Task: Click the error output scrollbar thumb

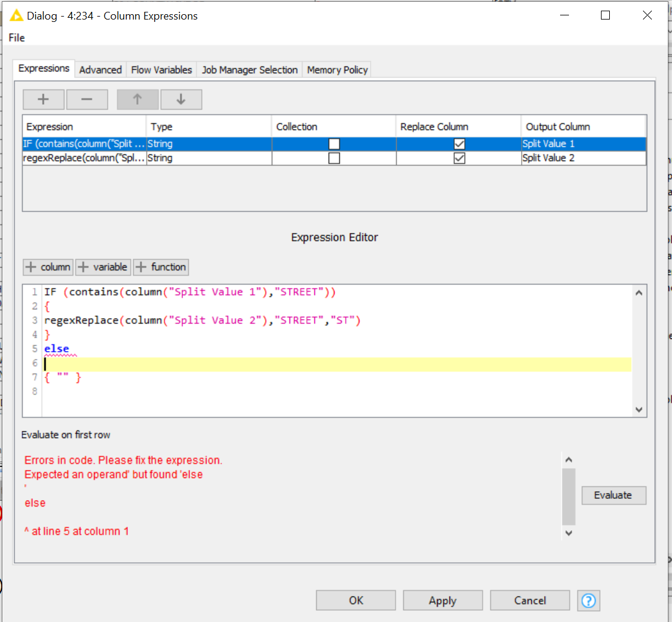Action: (x=569, y=497)
